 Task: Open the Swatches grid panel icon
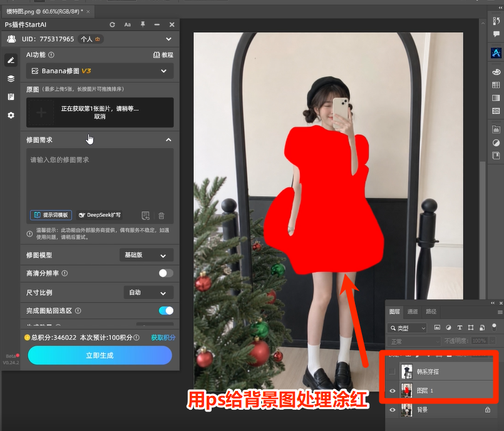point(496,85)
